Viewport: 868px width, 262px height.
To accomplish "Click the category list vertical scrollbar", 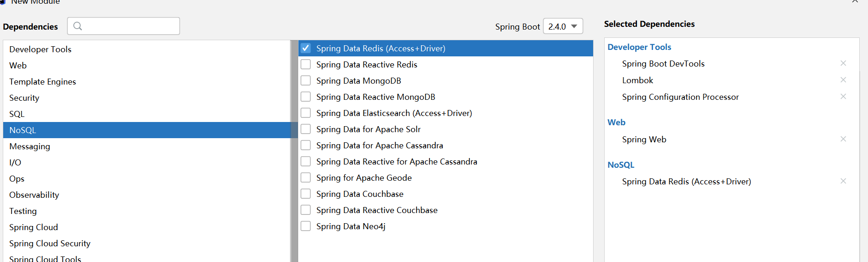I will (294, 151).
